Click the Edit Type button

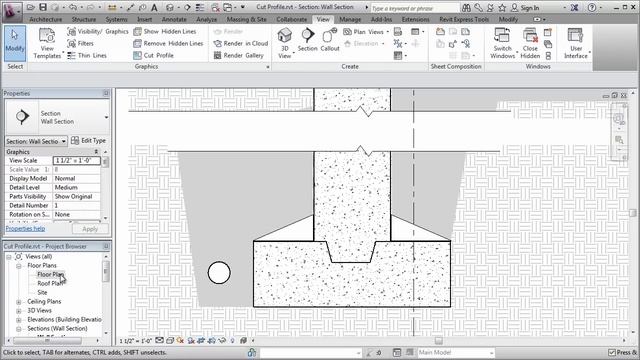pos(89,141)
